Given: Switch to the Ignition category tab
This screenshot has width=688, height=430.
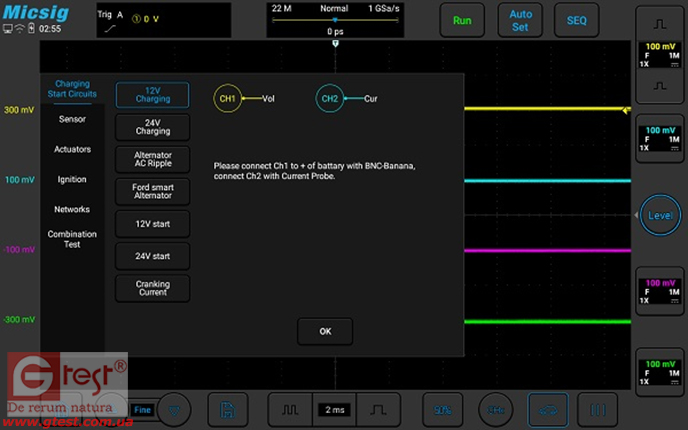Looking at the screenshot, I should pyautogui.click(x=72, y=180).
